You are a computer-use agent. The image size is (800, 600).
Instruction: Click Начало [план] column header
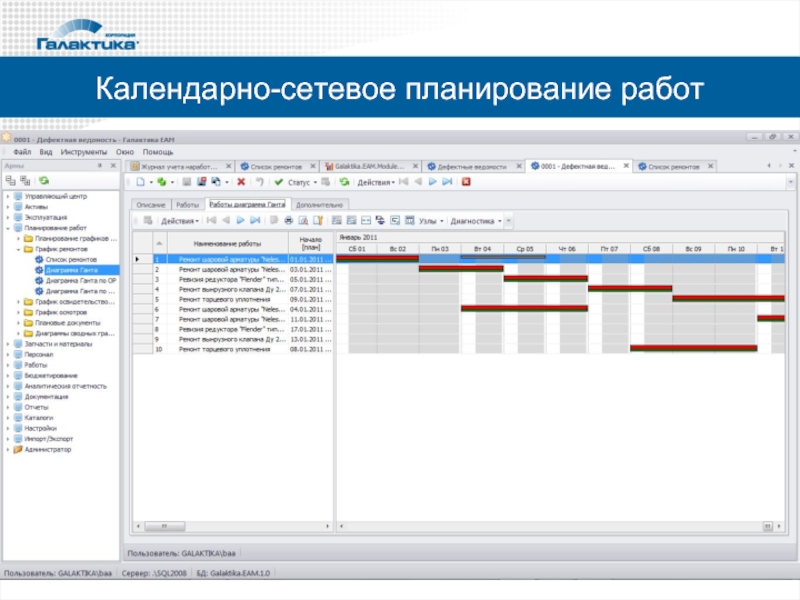311,243
